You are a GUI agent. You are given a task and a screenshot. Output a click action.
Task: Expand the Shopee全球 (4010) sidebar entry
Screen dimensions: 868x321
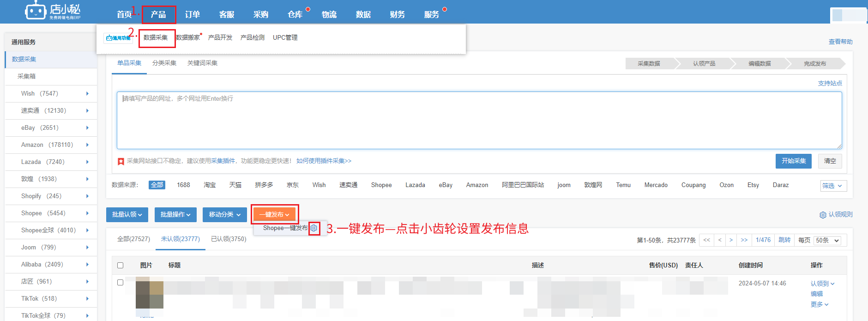(87, 230)
